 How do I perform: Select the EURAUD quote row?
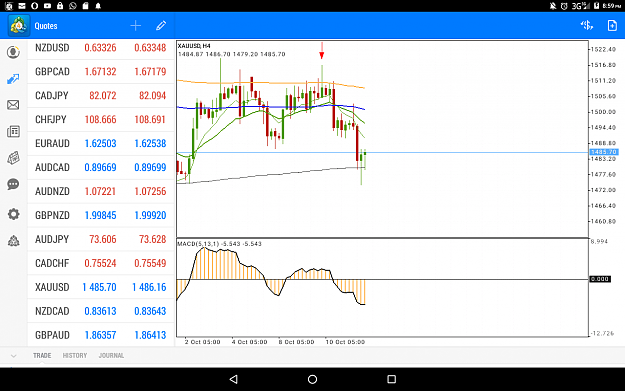(x=101, y=143)
